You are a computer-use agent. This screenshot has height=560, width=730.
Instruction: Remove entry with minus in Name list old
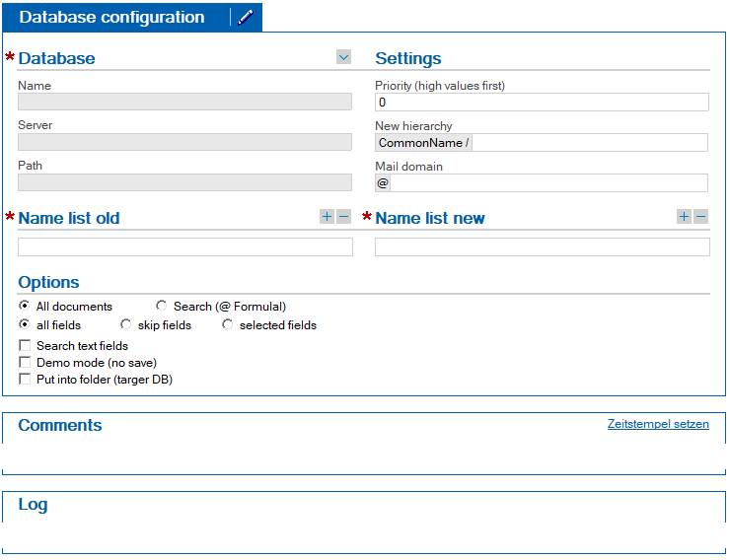coord(343,216)
